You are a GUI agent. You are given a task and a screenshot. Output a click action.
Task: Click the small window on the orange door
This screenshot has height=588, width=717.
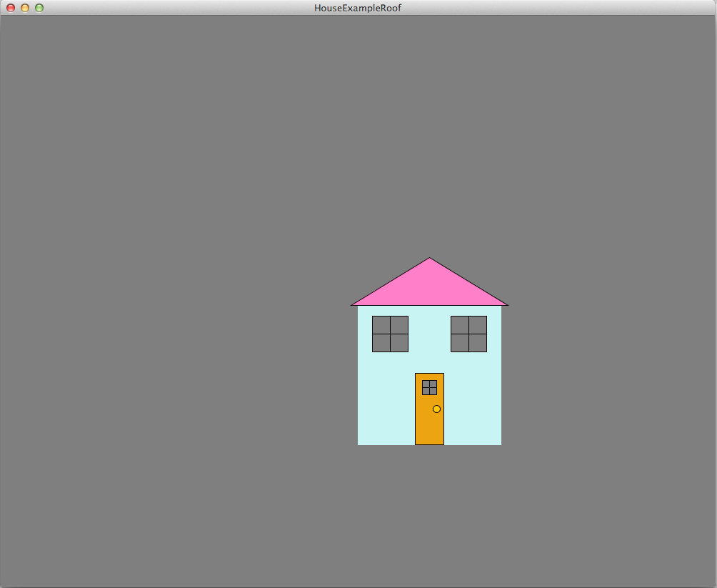pyautogui.click(x=429, y=387)
